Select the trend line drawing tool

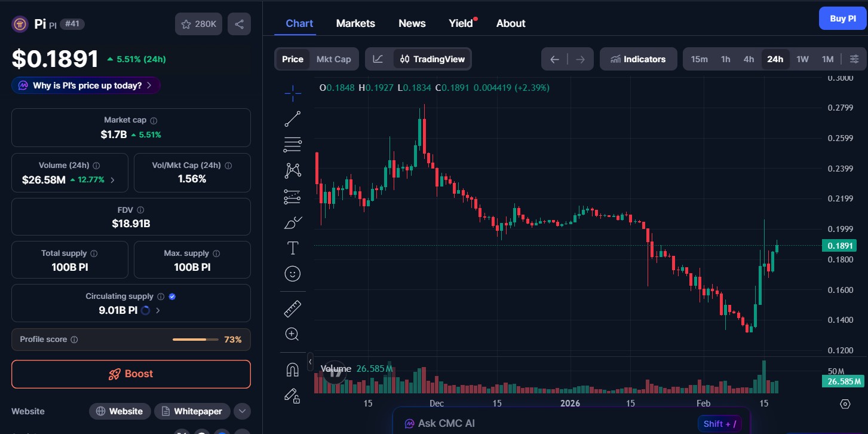(x=292, y=118)
